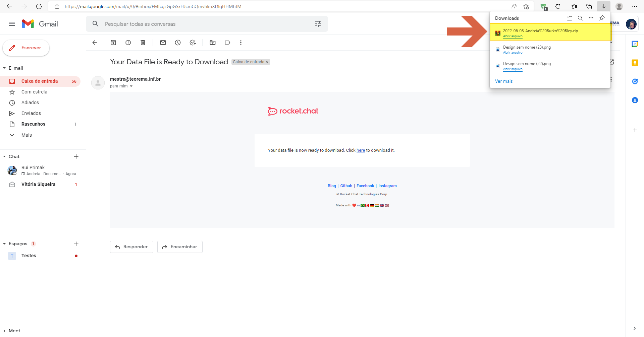The image size is (644, 337).
Task: Open downloads folder icon in Downloads panel
Action: [x=570, y=18]
